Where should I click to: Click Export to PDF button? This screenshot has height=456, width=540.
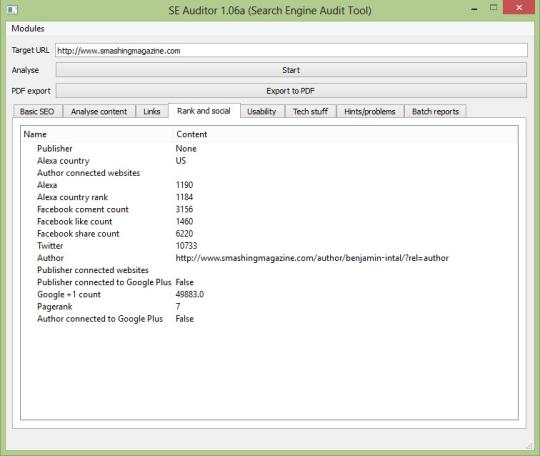(x=291, y=91)
